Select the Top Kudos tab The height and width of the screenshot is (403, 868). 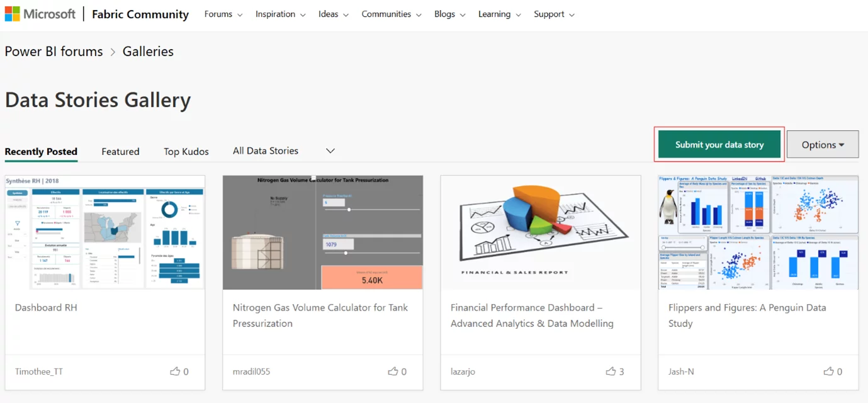click(x=186, y=152)
